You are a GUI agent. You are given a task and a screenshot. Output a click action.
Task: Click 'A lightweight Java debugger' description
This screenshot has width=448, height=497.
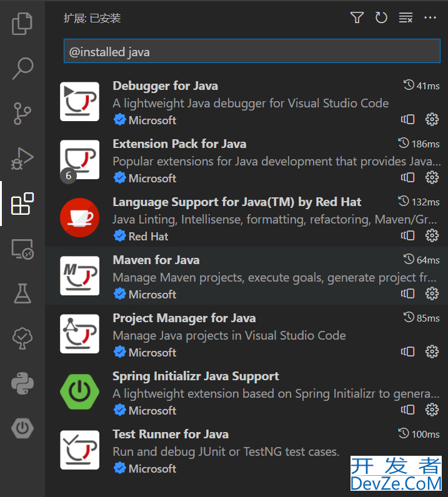pos(251,103)
